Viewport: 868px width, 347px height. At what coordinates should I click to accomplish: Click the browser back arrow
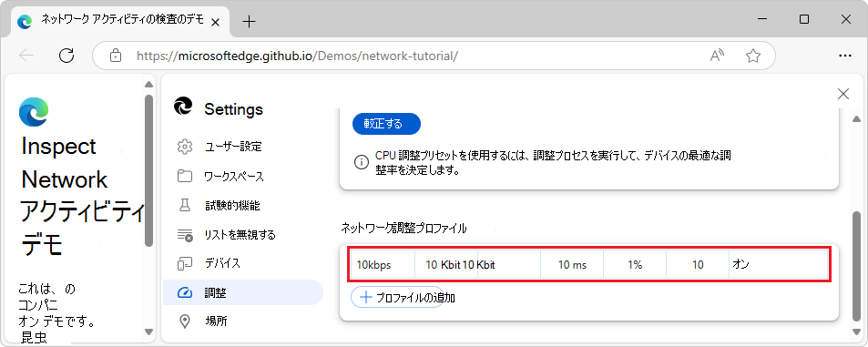(26, 56)
